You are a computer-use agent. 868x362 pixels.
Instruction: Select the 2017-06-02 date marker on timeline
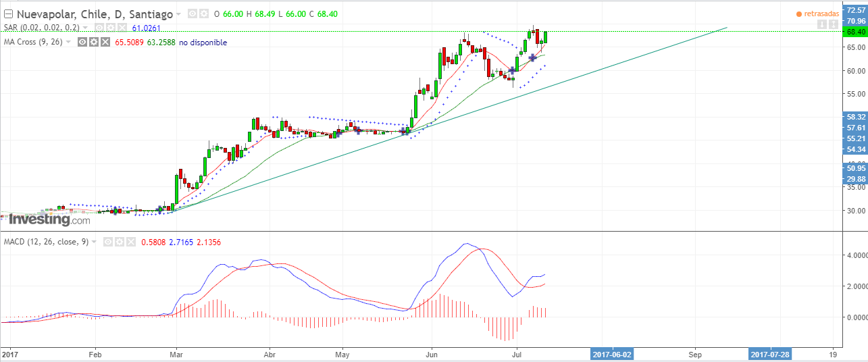[x=613, y=354]
